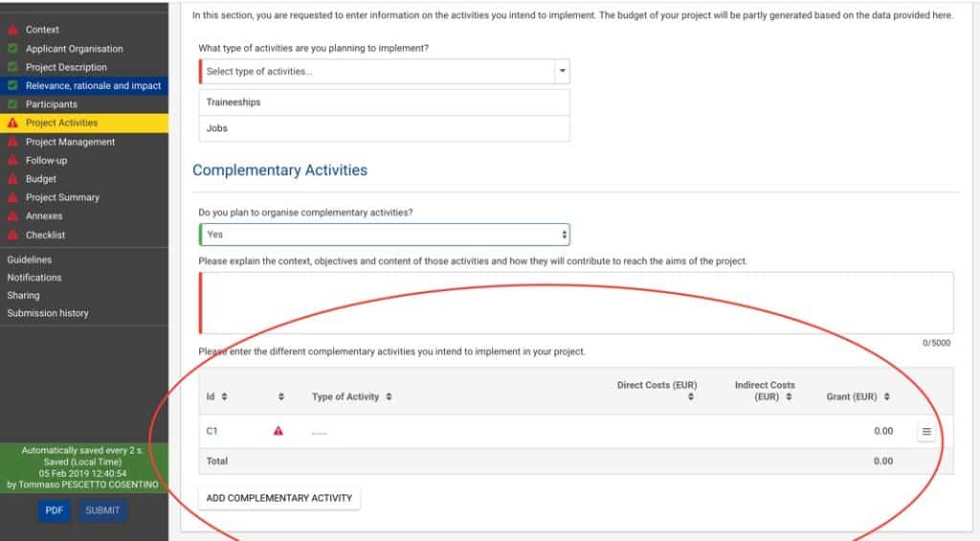Image resolution: width=980 pixels, height=541 pixels.
Task: Click the green check beside Project Description
Action: point(12,67)
